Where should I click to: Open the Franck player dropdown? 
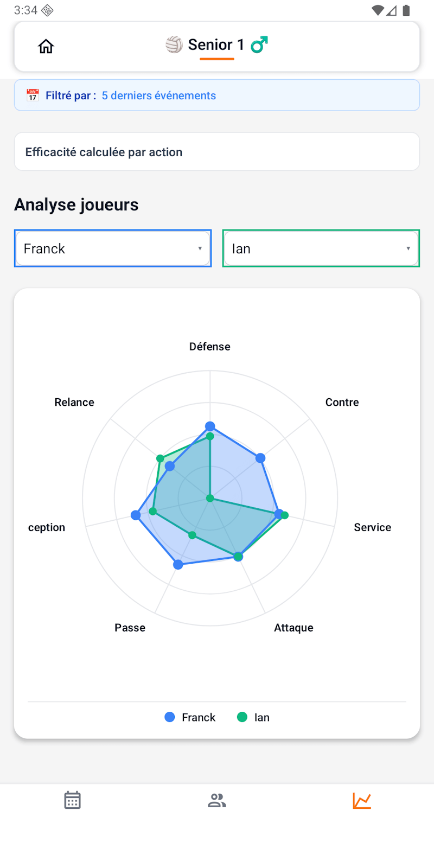[113, 248]
